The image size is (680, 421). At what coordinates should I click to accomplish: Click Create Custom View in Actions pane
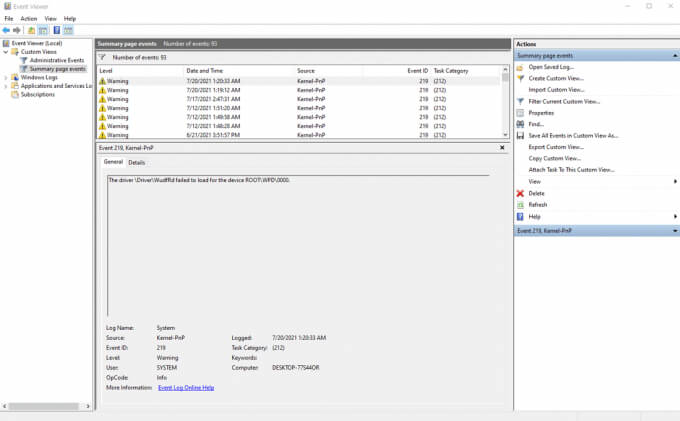pos(556,78)
